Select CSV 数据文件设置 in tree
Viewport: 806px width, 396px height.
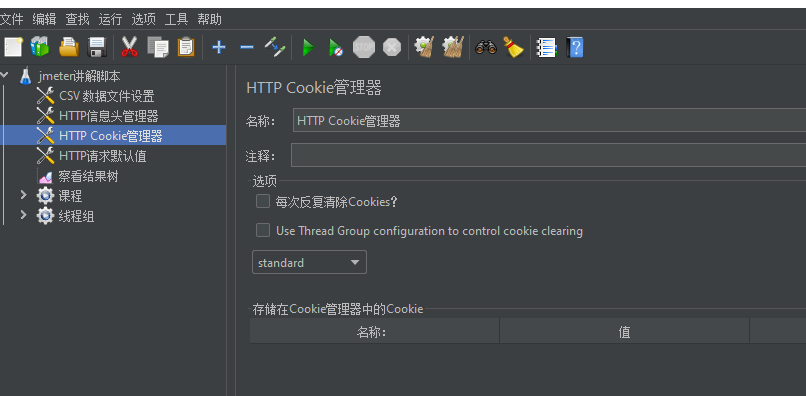pos(106,96)
